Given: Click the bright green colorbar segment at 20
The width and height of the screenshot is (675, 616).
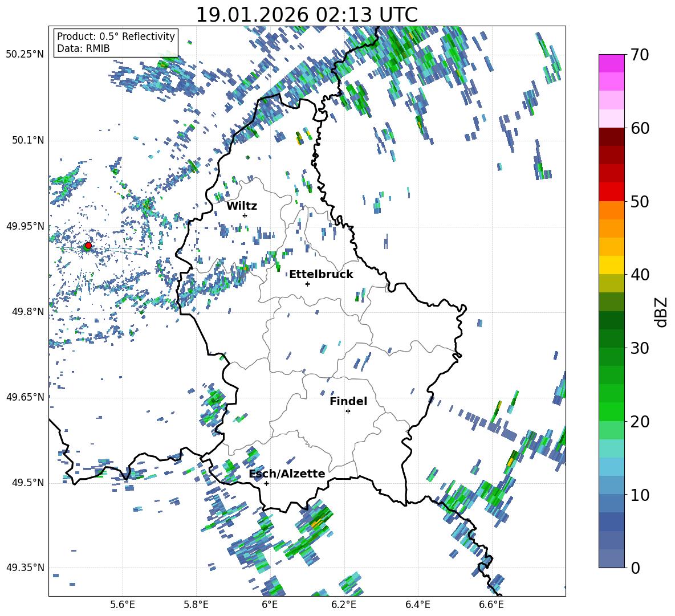Looking at the screenshot, I should [612, 412].
